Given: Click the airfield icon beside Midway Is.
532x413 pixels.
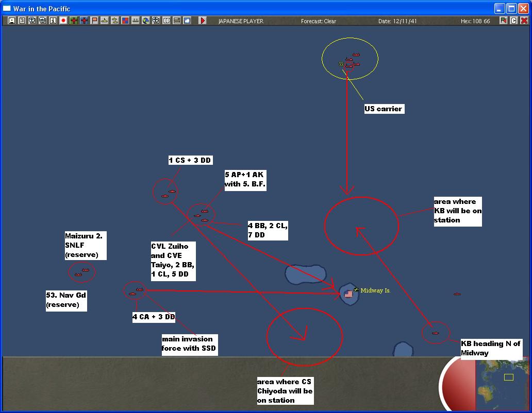Looking at the screenshot, I should coord(356,289).
